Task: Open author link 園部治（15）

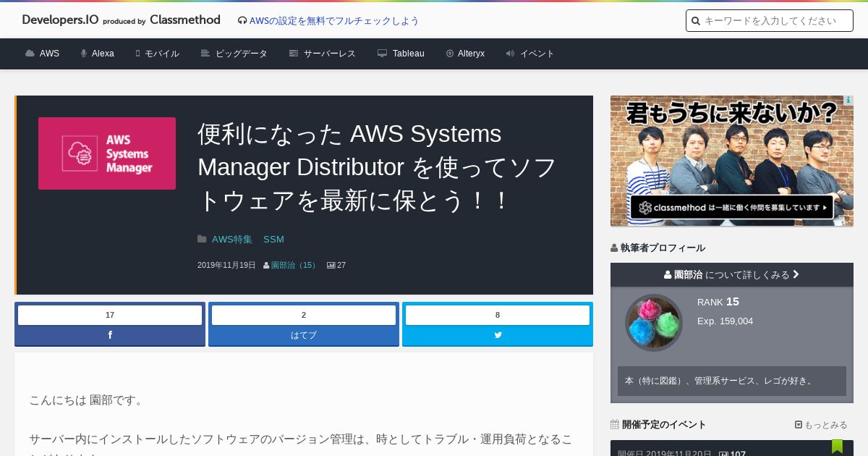Action: (x=294, y=265)
